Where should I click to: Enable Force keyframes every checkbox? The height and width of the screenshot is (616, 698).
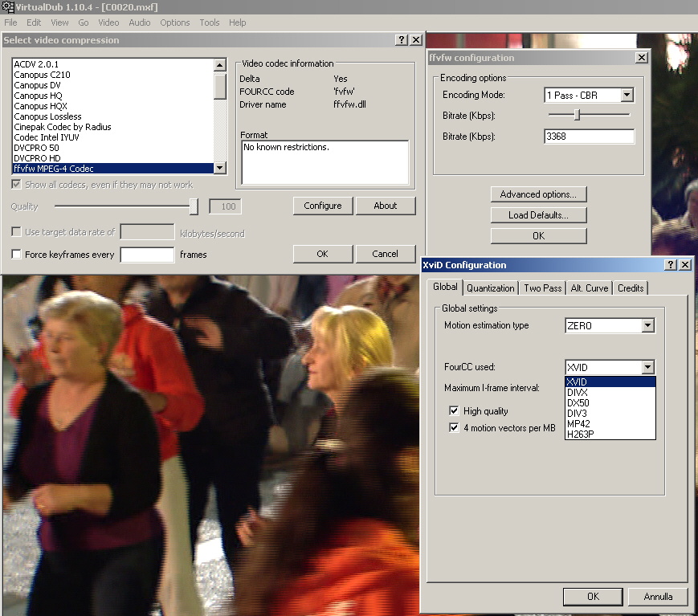point(17,254)
